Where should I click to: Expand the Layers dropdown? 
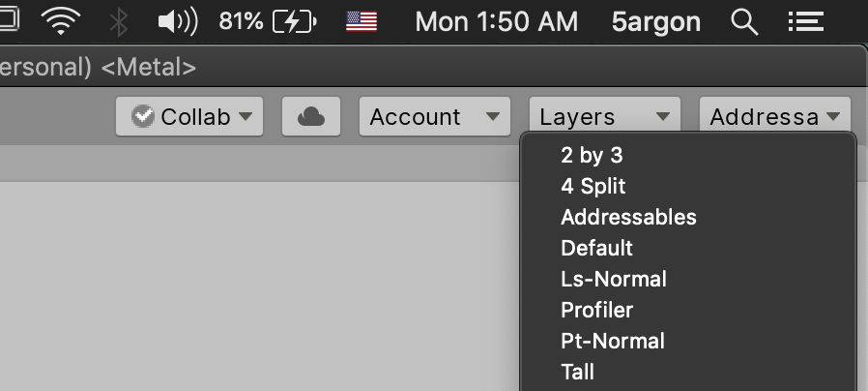(x=604, y=117)
